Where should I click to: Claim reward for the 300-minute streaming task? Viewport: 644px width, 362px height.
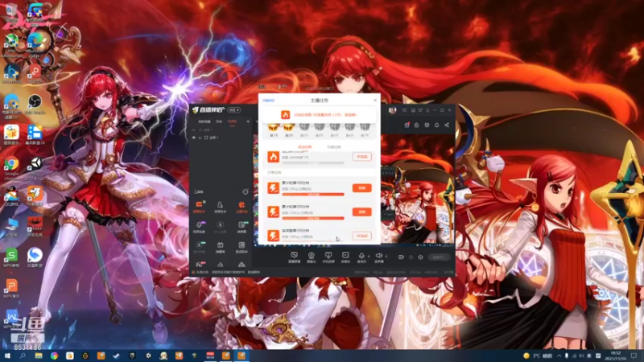coord(361,212)
